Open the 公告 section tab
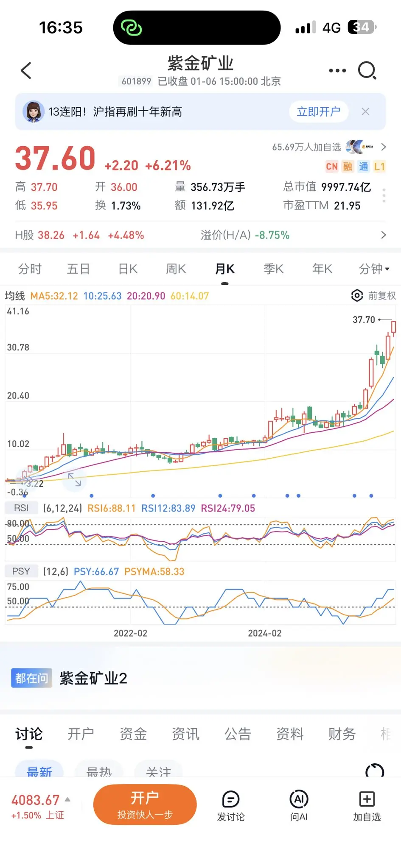 pyautogui.click(x=238, y=734)
